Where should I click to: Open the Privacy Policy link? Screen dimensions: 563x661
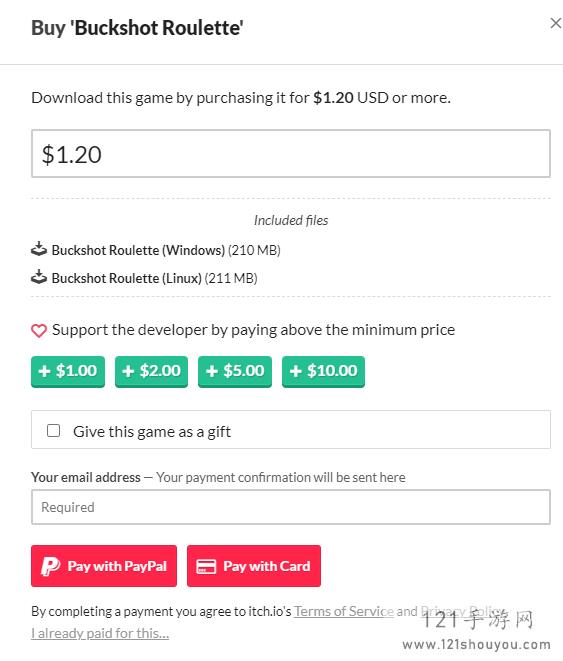[x=463, y=611]
